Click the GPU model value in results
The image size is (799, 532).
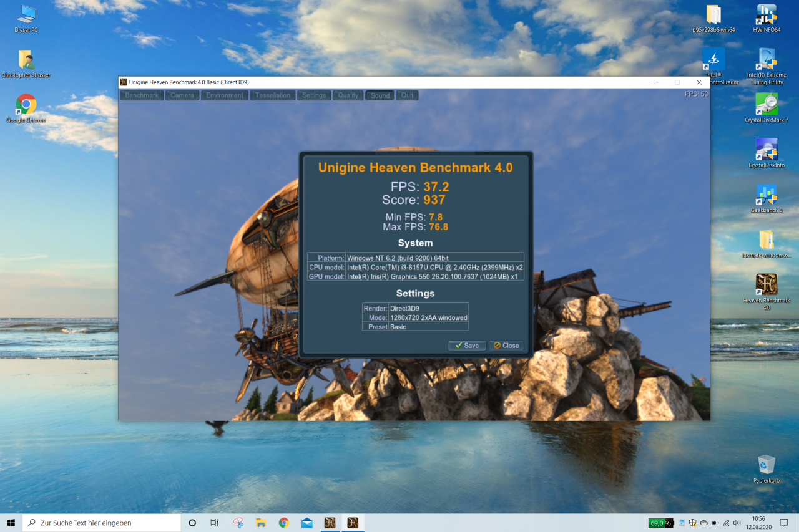pyautogui.click(x=434, y=276)
